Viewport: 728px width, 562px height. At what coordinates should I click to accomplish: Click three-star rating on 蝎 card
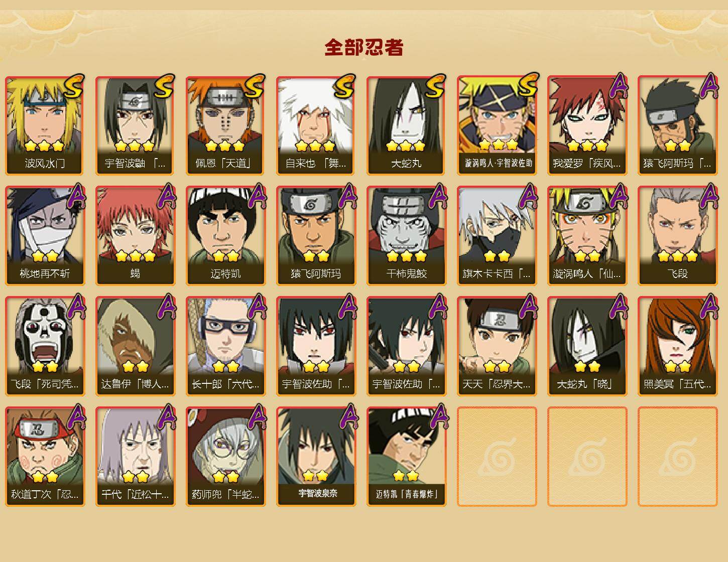coord(135,256)
